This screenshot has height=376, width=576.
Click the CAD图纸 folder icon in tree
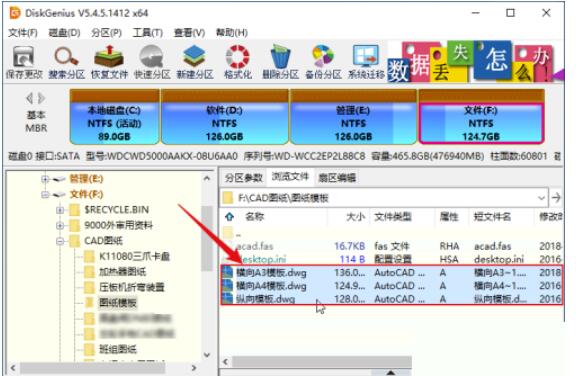[x=75, y=241]
